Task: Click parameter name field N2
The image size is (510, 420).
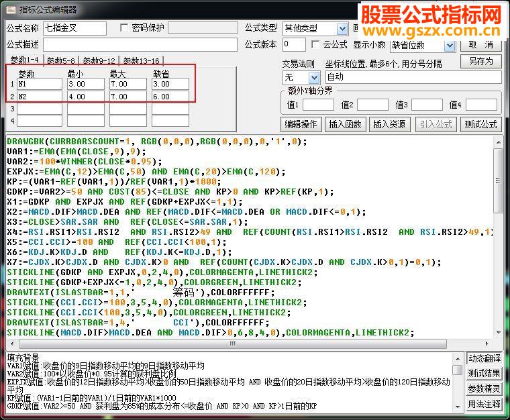Action: coord(40,97)
